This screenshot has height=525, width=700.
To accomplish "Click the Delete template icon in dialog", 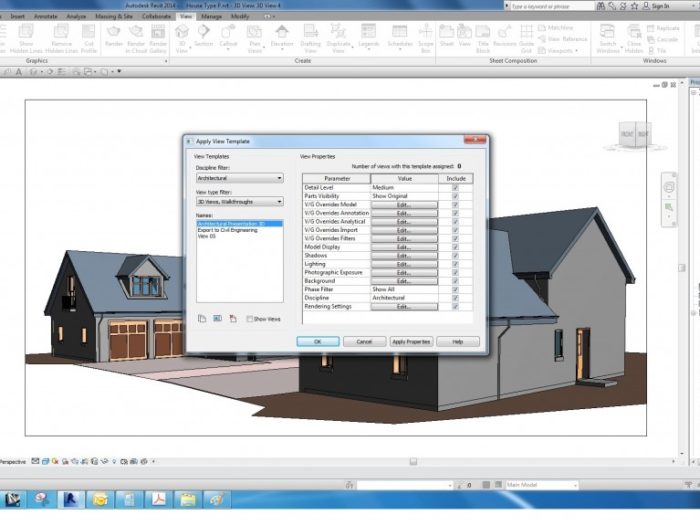I will click(x=233, y=318).
